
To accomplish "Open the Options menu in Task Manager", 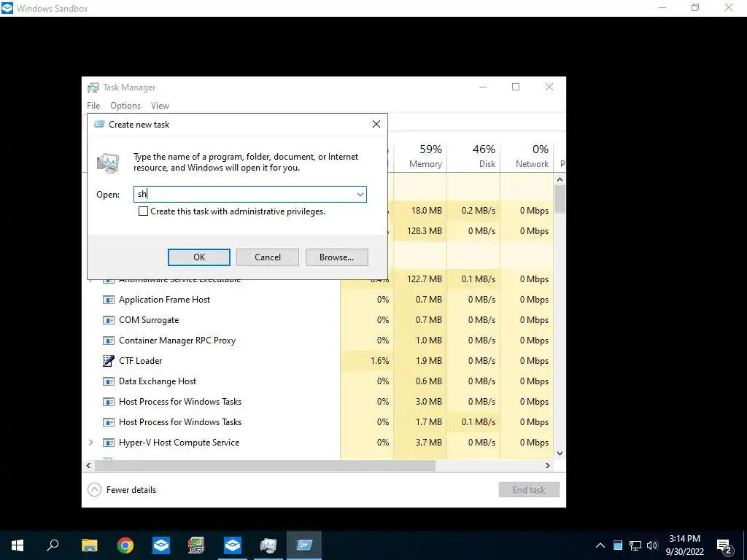I will (x=125, y=106).
